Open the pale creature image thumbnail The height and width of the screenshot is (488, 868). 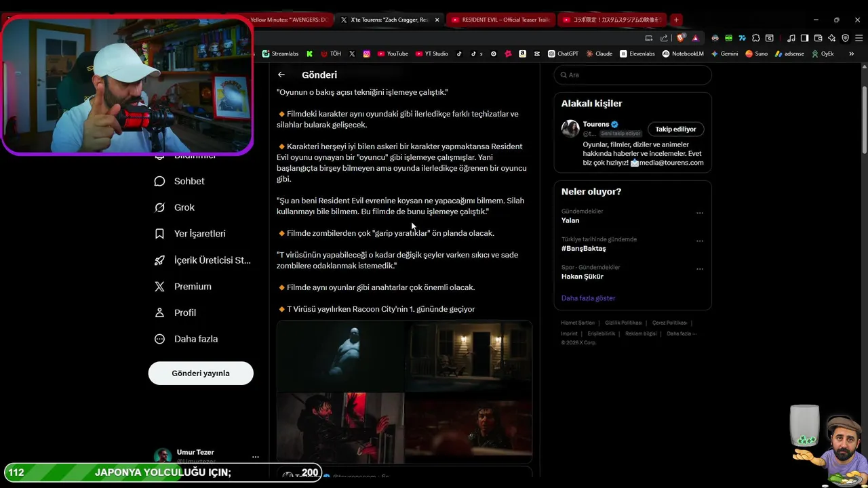340,356
